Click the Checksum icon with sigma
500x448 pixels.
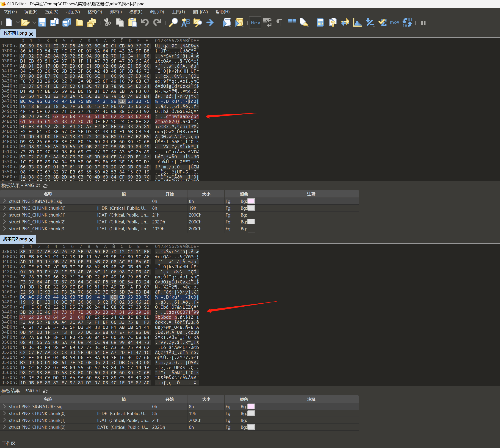coord(382,22)
